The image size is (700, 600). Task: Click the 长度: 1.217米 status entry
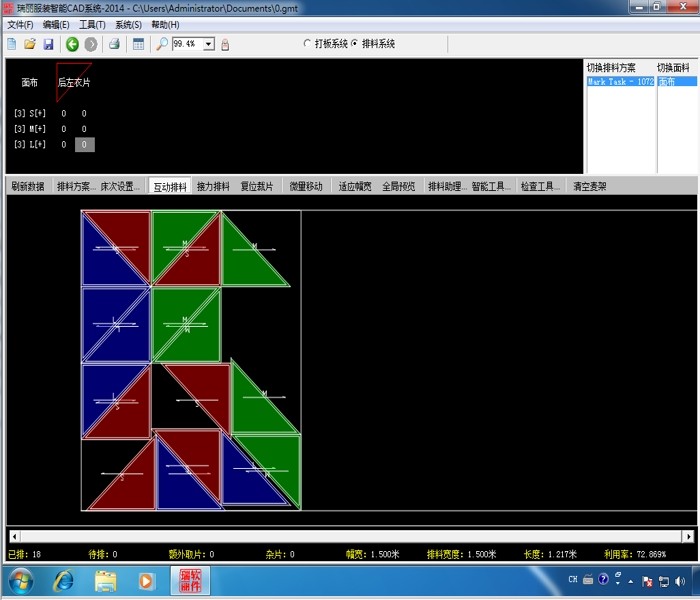click(550, 554)
